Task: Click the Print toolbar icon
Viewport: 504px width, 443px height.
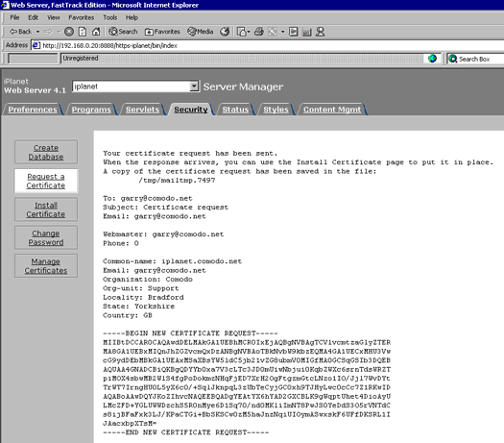Action: 259,32
